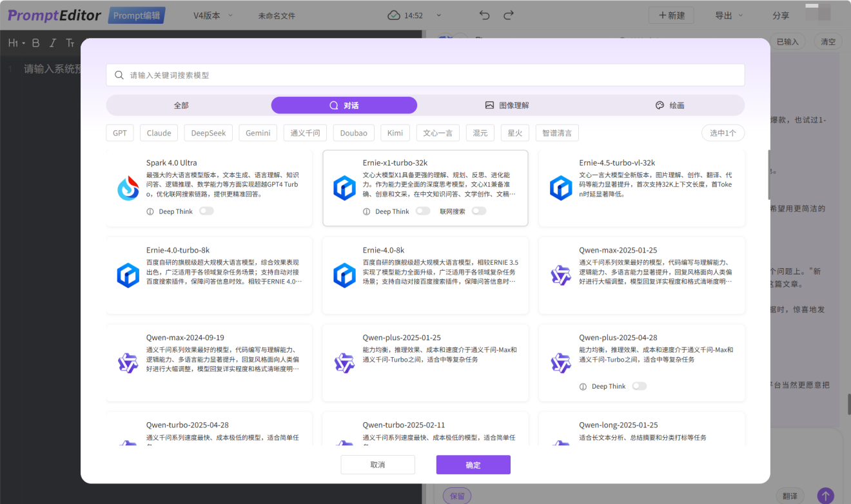851x504 pixels.
Task: Redo with the forward arrow in PromptEditor toolbar
Action: click(x=509, y=15)
